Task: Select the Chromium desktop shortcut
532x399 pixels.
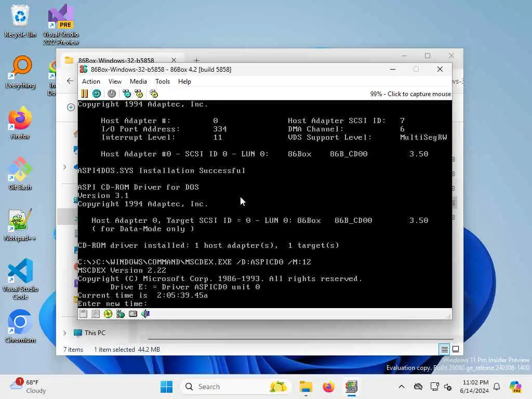Action: click(20, 326)
